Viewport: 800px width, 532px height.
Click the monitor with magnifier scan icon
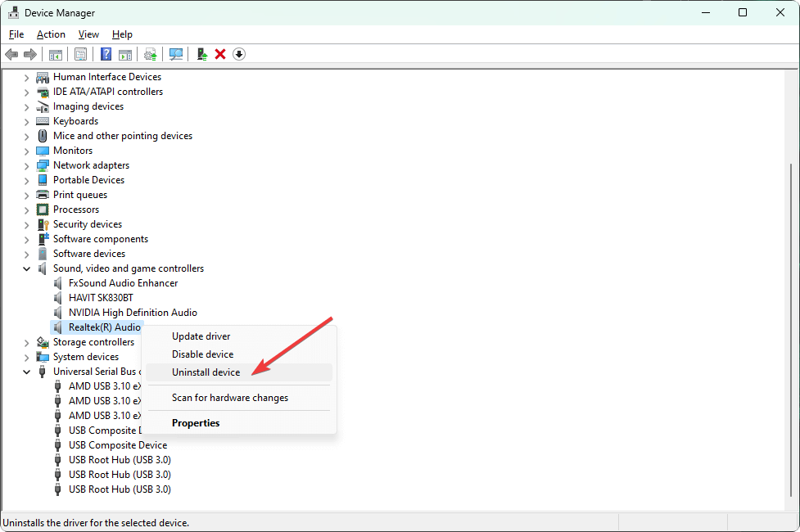(176, 54)
